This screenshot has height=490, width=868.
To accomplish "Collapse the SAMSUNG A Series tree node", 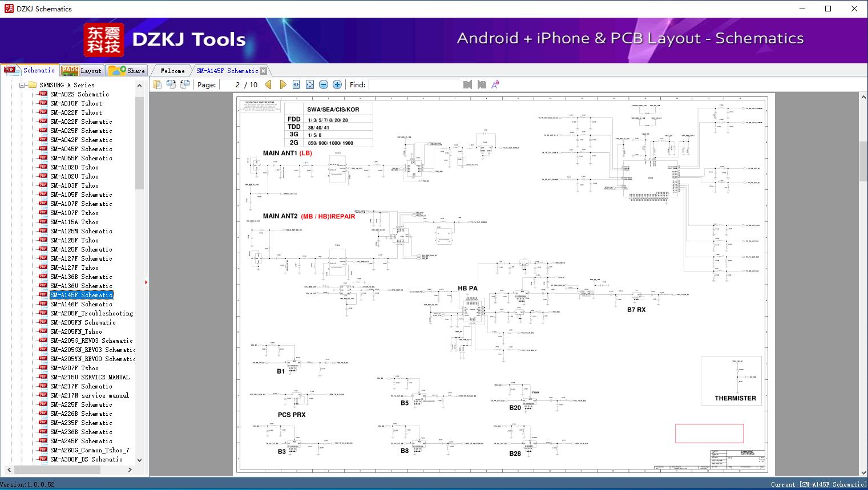I will (x=22, y=85).
